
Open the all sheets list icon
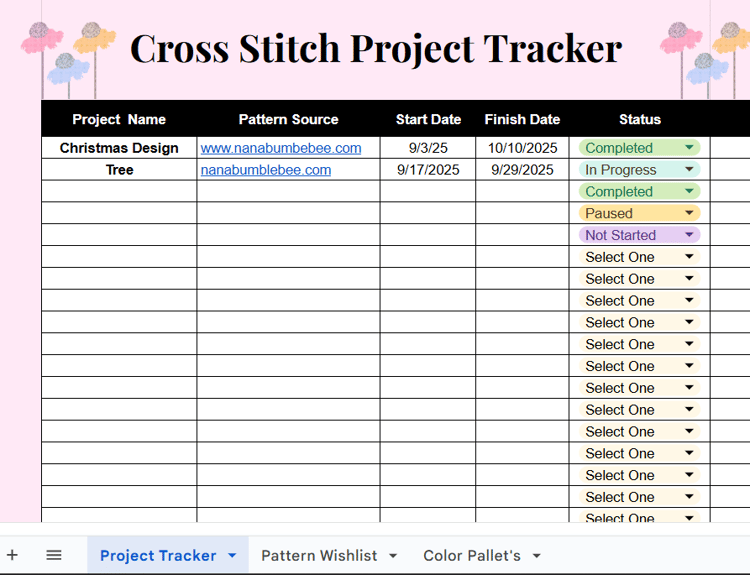pyautogui.click(x=54, y=555)
